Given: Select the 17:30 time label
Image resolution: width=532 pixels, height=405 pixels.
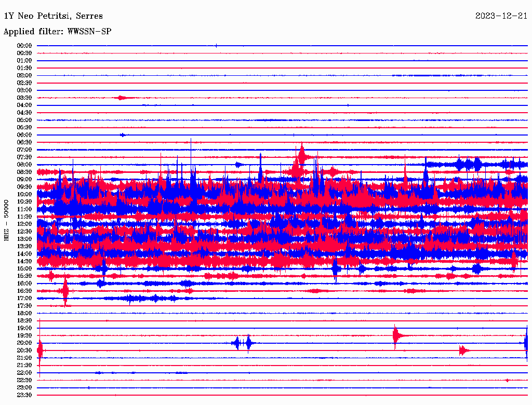Looking at the screenshot, I should 24,306.
